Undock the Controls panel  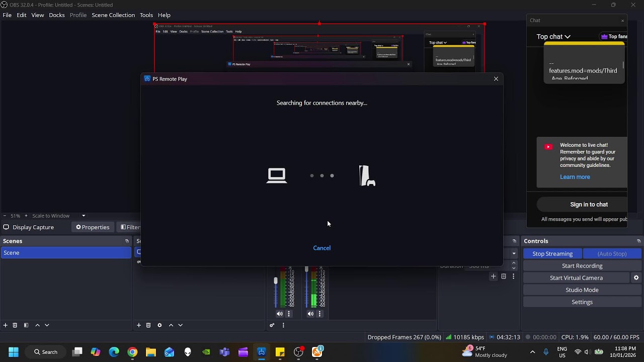click(639, 241)
